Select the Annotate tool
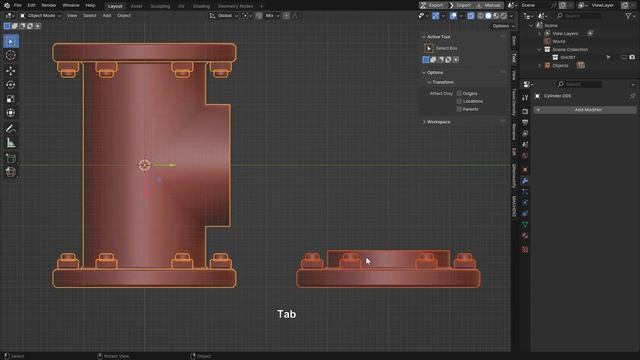Viewport: 640px width, 360px height. (x=11, y=129)
